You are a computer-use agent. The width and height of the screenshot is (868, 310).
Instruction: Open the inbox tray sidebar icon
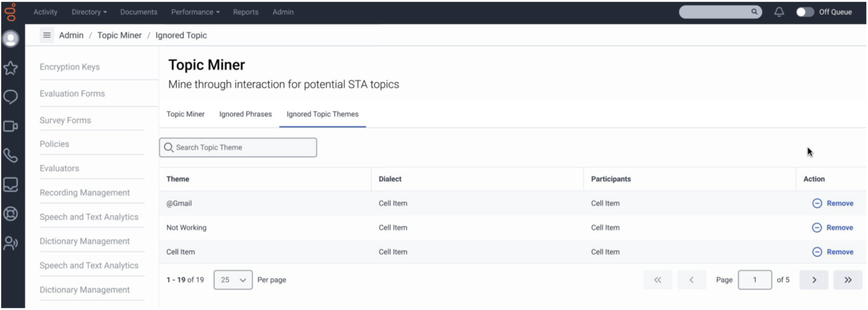pos(11,185)
